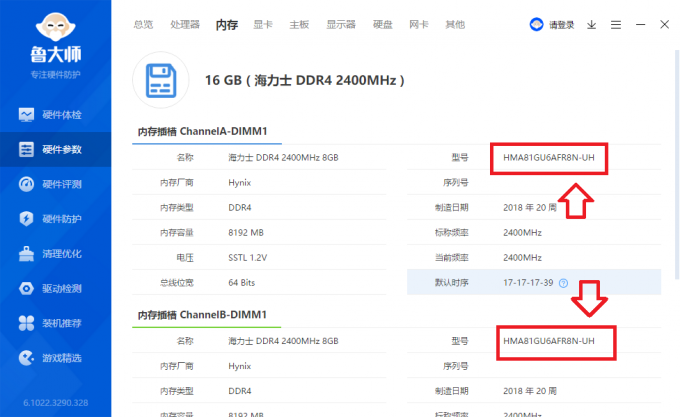Screen dimensions: 680x417
Task: Switch to the 显卡 tab
Action: [263, 25]
